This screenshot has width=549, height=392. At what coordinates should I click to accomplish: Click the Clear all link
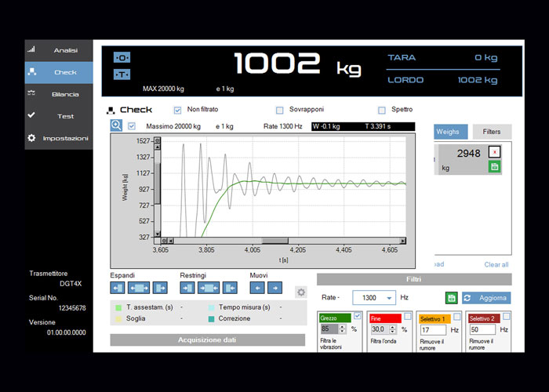pyautogui.click(x=496, y=264)
